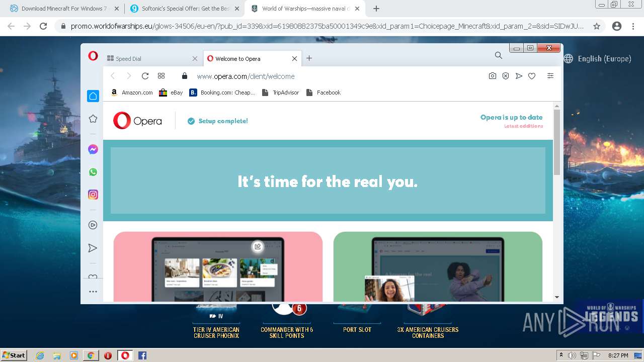Screen dimensions: 644x362
Task: Open Chrome from the taskbar
Action: tap(91, 355)
